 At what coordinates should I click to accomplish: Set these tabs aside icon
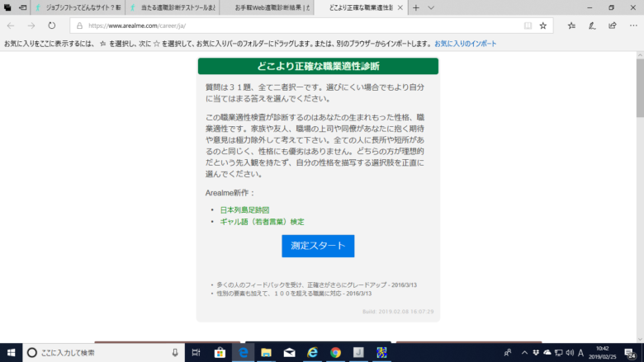[x=23, y=7]
